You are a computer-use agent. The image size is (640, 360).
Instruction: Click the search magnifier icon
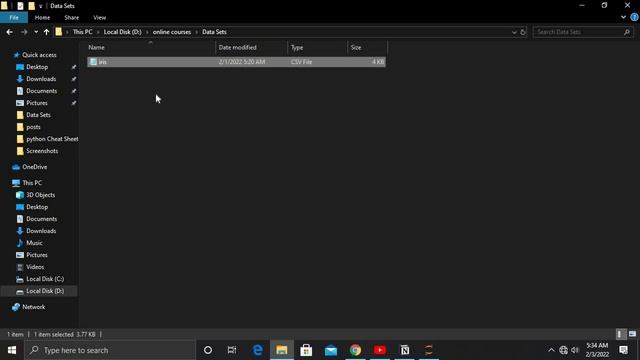click(x=627, y=32)
